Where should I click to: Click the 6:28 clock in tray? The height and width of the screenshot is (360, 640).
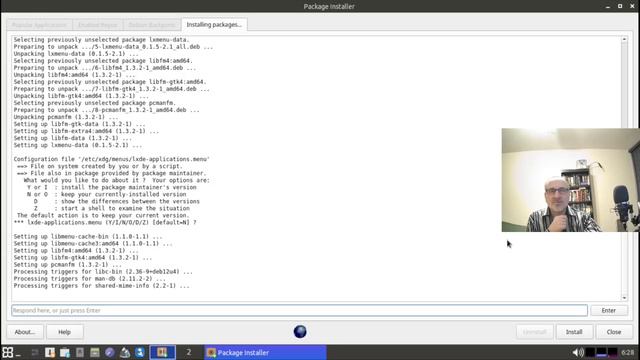tap(628, 352)
